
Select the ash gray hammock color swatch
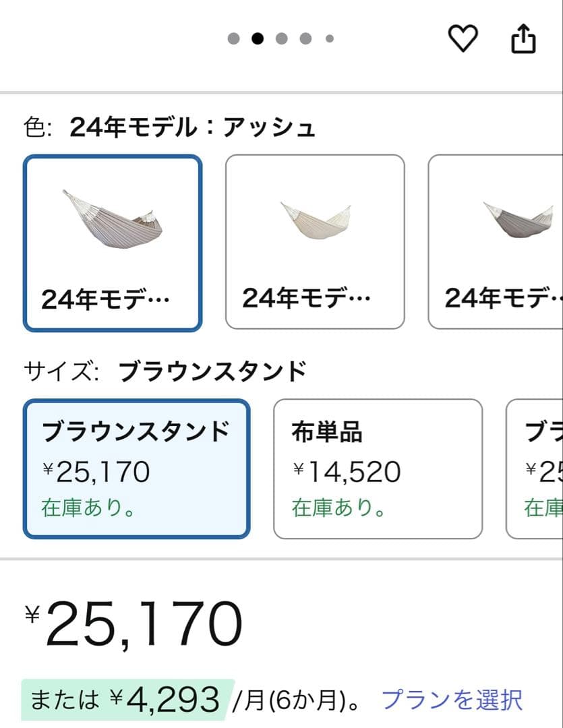tap(113, 243)
